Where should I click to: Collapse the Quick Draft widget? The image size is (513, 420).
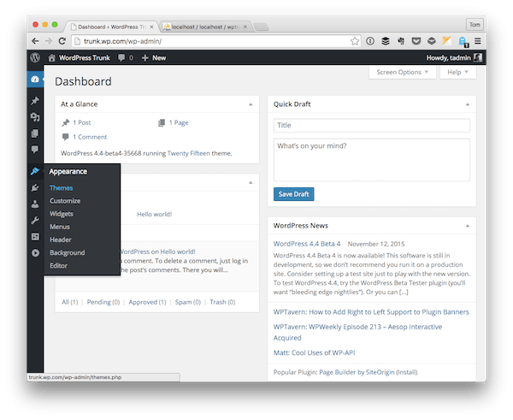(x=468, y=104)
